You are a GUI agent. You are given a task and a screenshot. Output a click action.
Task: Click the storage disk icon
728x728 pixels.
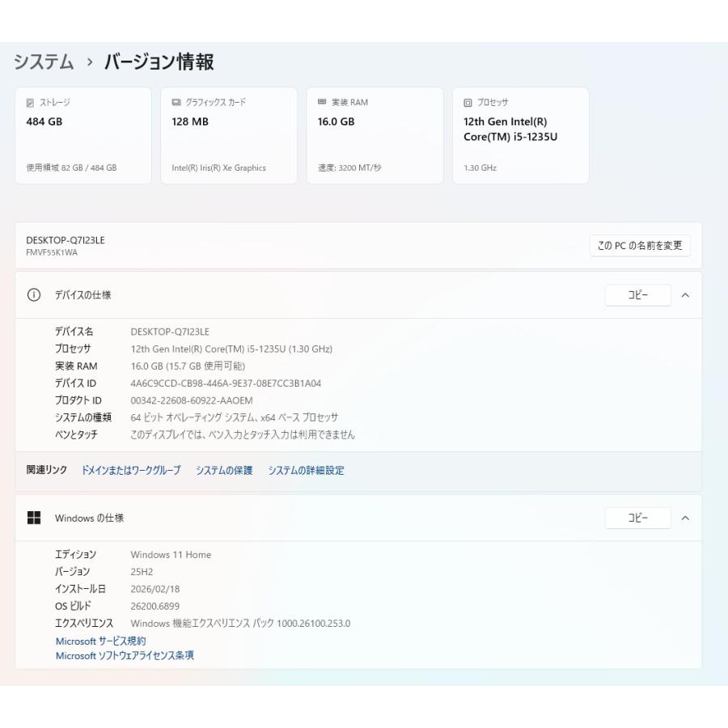[30, 103]
